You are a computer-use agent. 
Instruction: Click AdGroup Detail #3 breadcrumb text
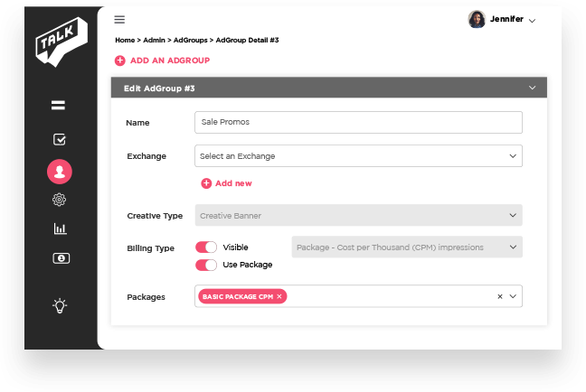pyautogui.click(x=247, y=40)
